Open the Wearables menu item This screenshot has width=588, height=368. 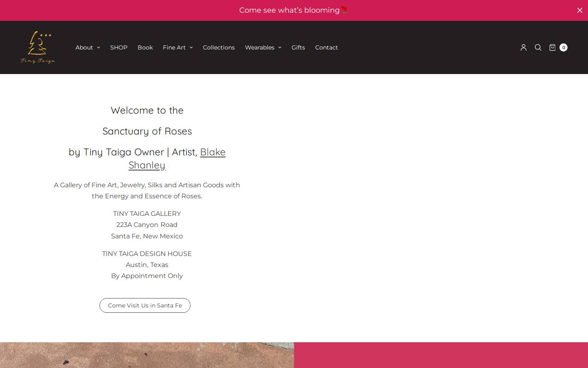pos(260,47)
